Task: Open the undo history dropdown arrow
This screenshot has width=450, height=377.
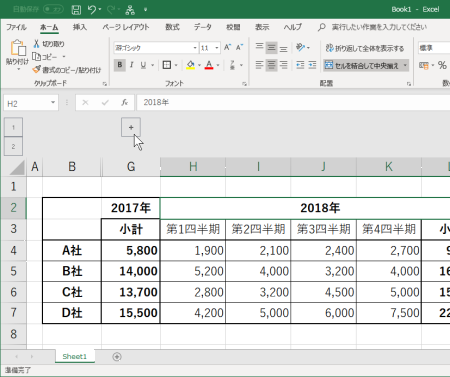Action: pyautogui.click(x=100, y=10)
